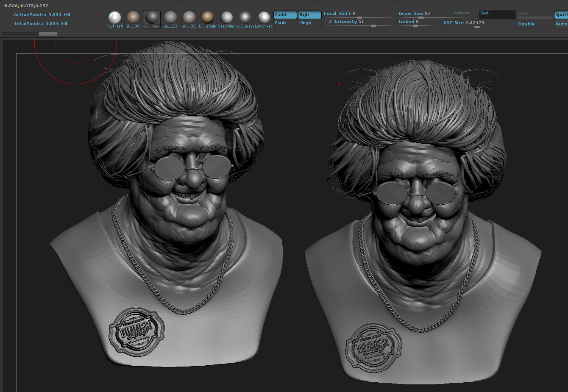
Task: Enable the Mrgb mode
Action: point(310,23)
